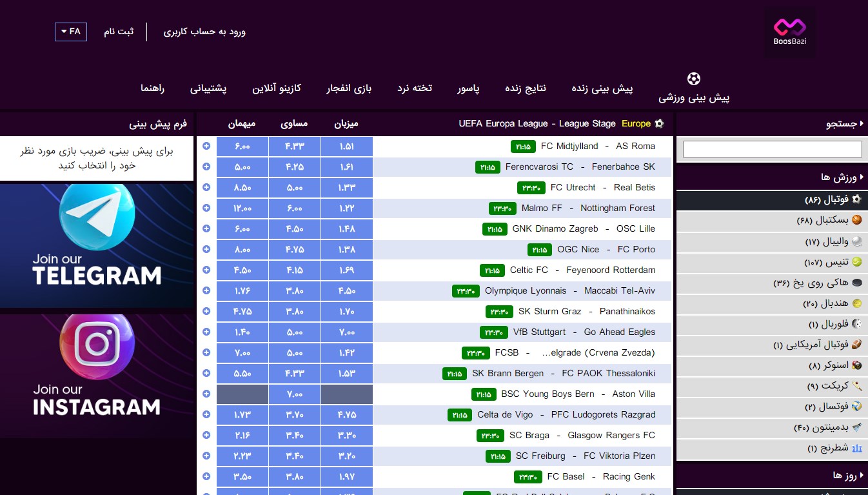The width and height of the screenshot is (868, 495).
Task: Click the ثبت نام register link
Action: coord(119,32)
